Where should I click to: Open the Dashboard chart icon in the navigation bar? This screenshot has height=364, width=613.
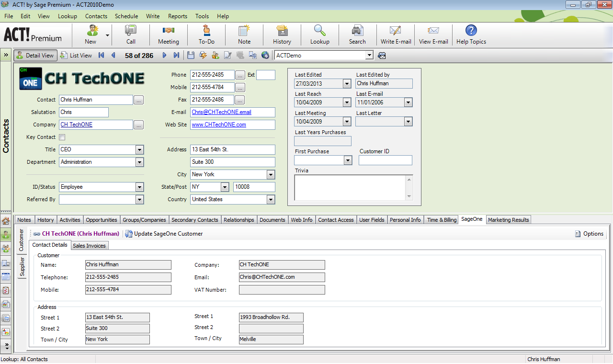6,304
